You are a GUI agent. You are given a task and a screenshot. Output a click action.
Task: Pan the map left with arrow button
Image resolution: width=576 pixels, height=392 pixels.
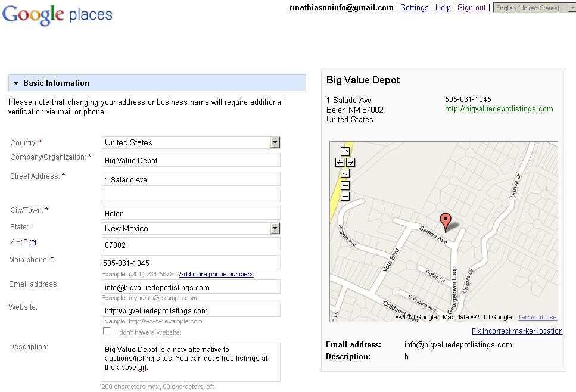pyautogui.click(x=340, y=162)
